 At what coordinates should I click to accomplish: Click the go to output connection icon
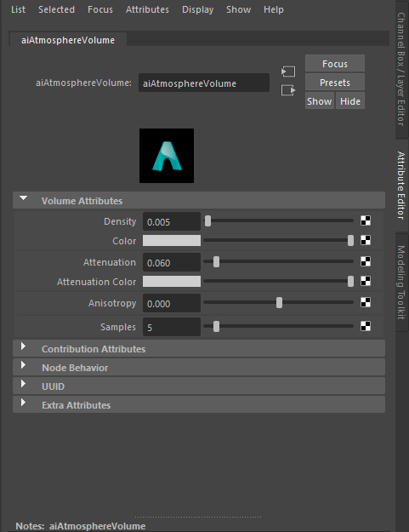click(288, 90)
